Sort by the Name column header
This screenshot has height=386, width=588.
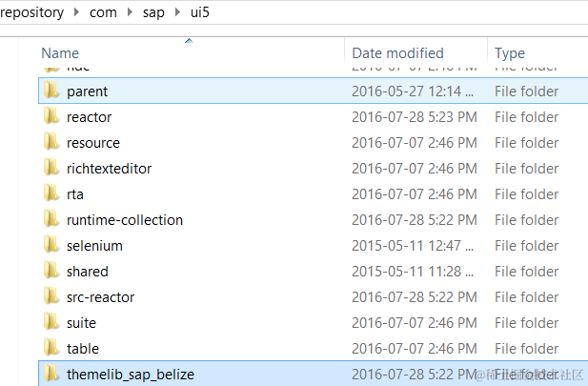(x=60, y=53)
